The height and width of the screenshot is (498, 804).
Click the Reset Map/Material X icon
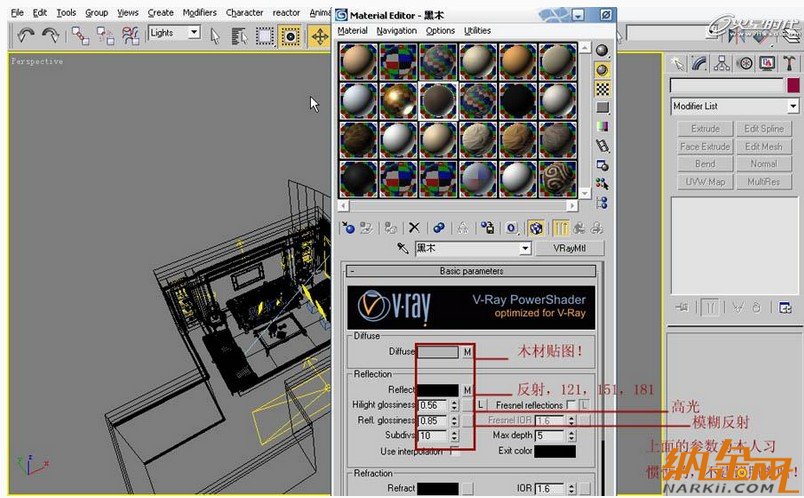[x=415, y=228]
